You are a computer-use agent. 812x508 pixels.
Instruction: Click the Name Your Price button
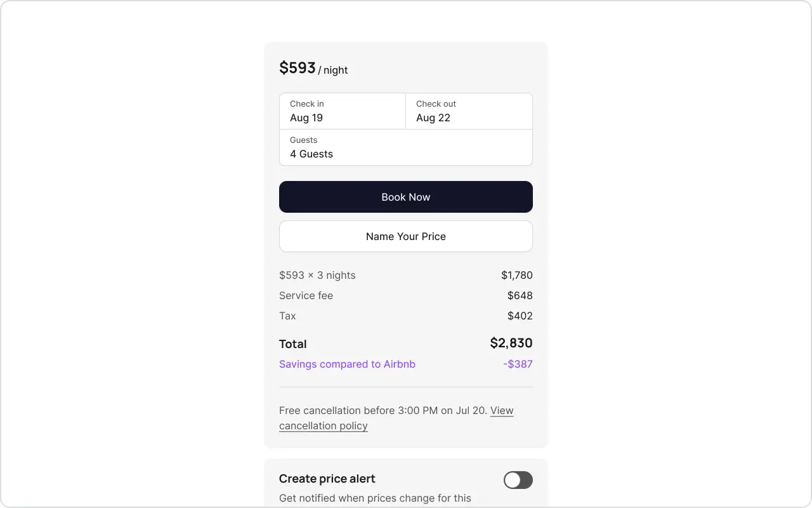pyautogui.click(x=405, y=236)
